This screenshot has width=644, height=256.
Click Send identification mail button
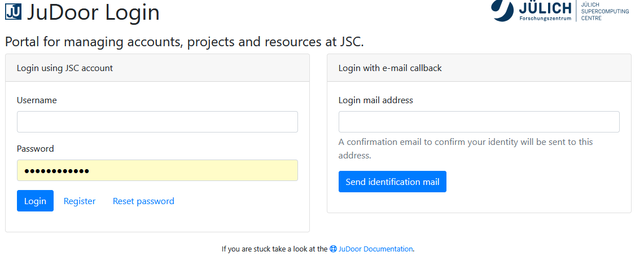pos(392,182)
